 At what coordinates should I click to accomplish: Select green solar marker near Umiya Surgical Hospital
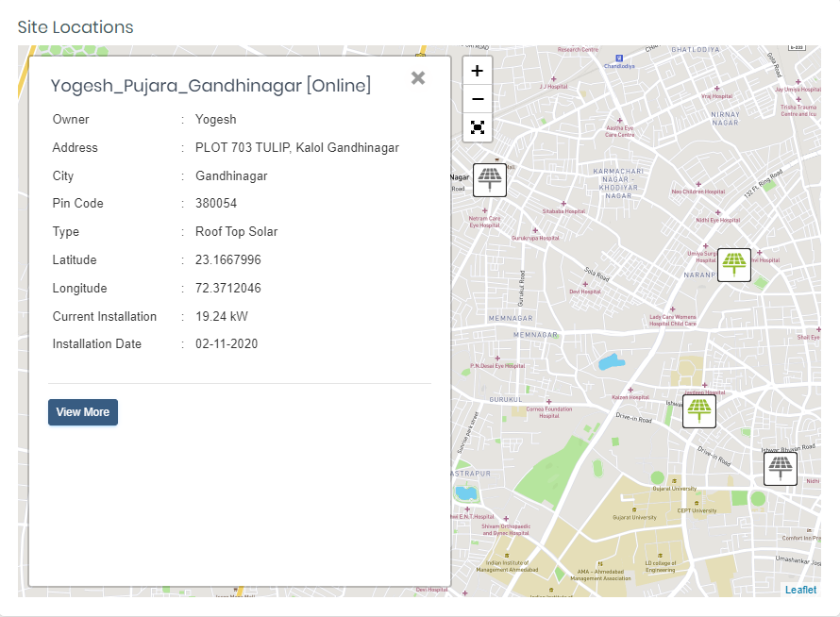733,264
